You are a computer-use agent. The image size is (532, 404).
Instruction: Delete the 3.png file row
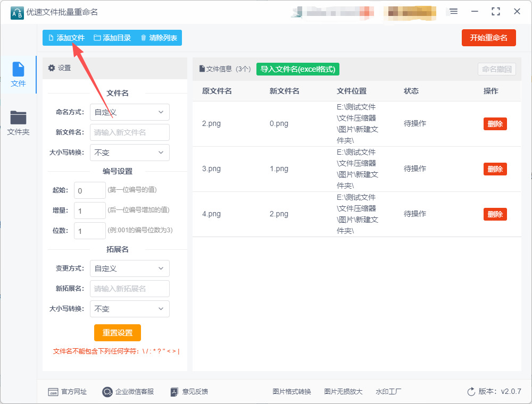tap(495, 169)
